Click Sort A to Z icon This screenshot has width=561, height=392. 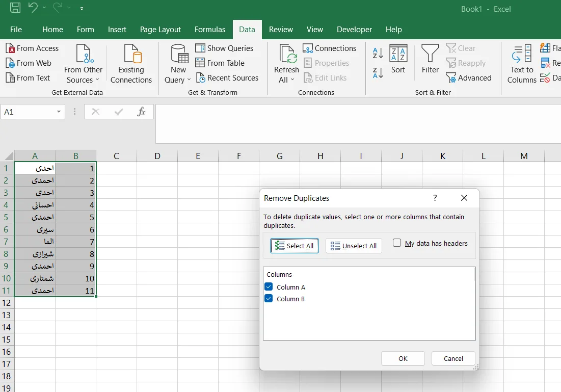[378, 53]
